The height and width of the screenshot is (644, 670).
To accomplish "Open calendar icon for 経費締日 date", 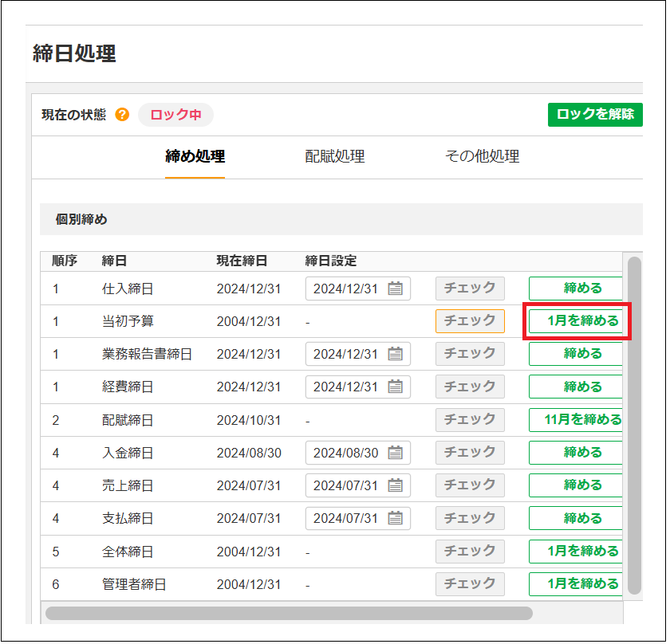I will (395, 387).
